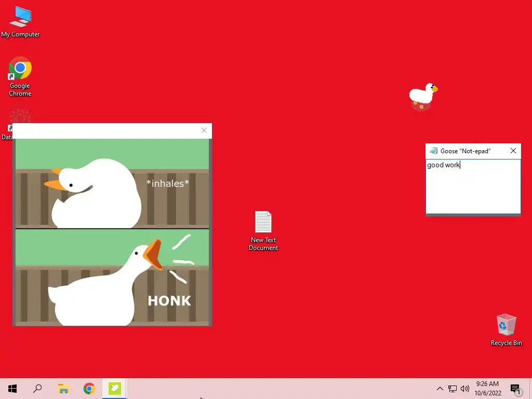Launch Chrome from the taskbar
Viewport: 532px width, 399px height.
click(89, 389)
